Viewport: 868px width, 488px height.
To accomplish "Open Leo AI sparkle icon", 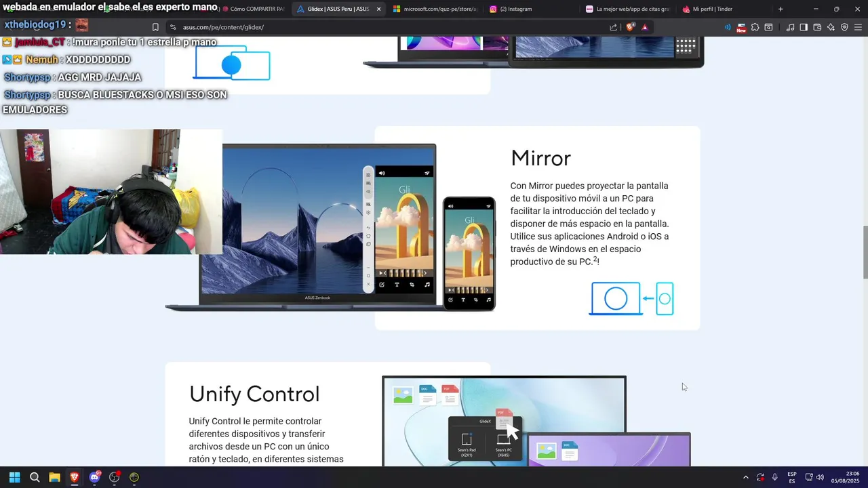I will (x=831, y=27).
